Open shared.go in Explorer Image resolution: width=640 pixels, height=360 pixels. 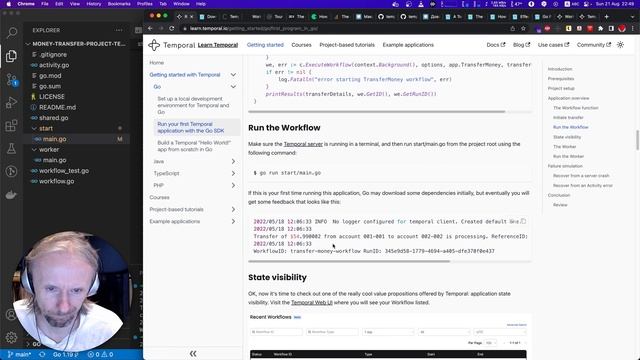(53, 118)
